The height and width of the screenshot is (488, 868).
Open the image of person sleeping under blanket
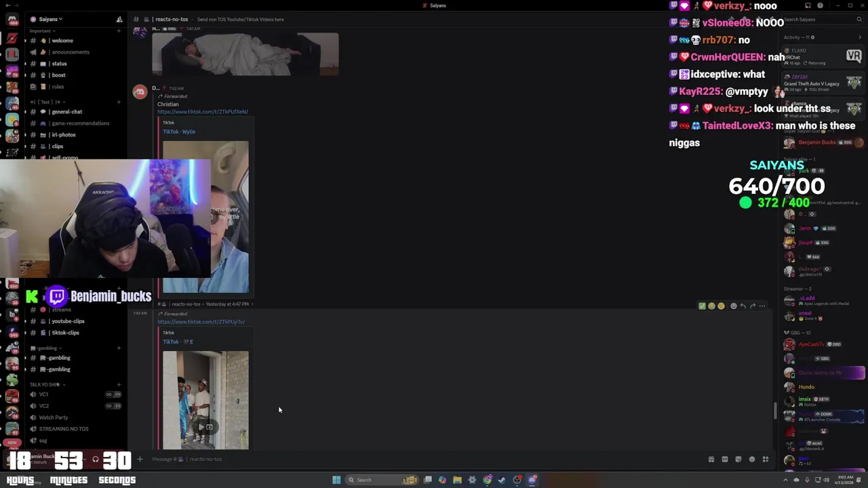pyautogui.click(x=245, y=54)
